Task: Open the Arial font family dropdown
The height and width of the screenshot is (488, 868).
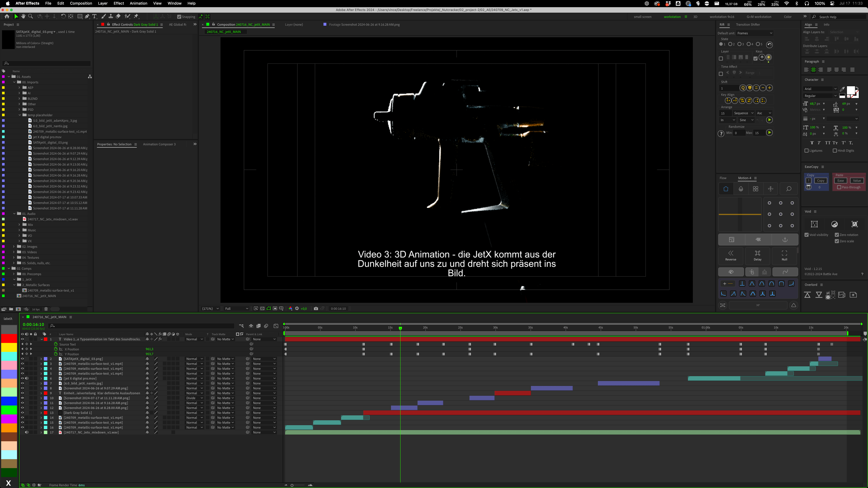Action: click(x=820, y=89)
